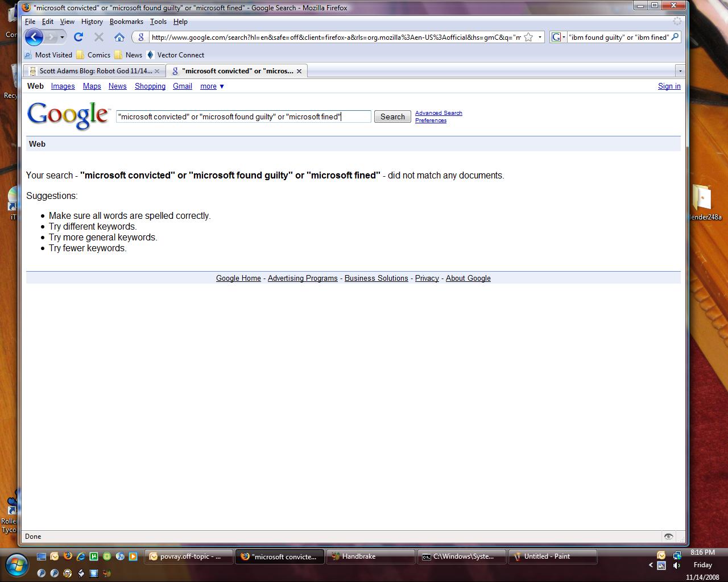This screenshot has width=728, height=582.
Task: Open the Privacy footer link
Action: [x=427, y=278]
